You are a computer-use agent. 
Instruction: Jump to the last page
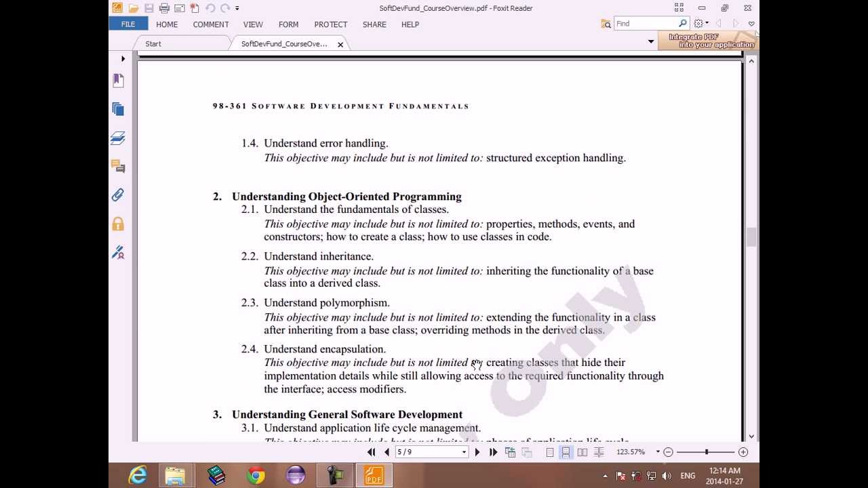click(494, 452)
